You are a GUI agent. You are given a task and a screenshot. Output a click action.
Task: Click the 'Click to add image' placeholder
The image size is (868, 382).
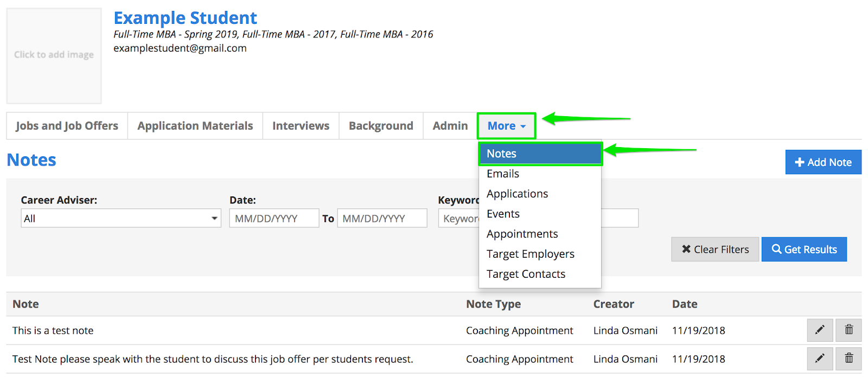point(54,55)
